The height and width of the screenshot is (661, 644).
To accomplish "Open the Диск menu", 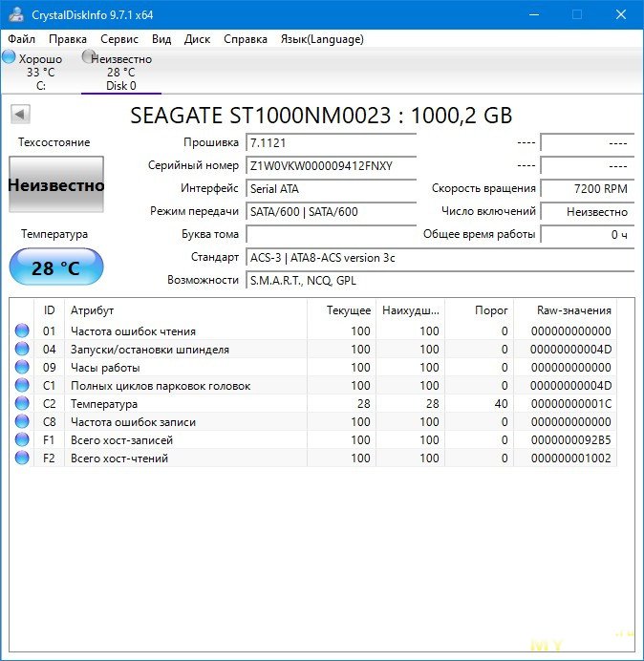I will (x=197, y=39).
